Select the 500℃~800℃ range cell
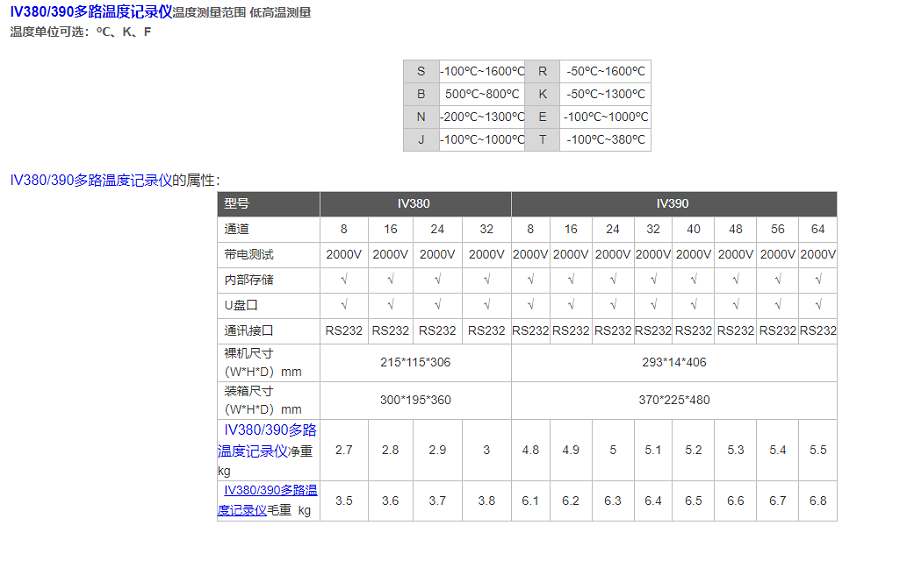900x561 pixels. tap(482, 94)
